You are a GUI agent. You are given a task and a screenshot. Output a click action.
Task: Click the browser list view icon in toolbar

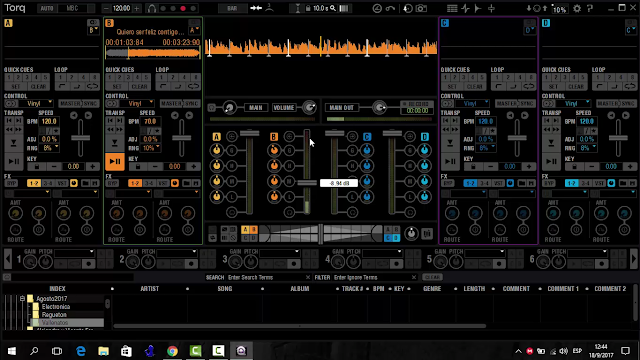coord(452,8)
